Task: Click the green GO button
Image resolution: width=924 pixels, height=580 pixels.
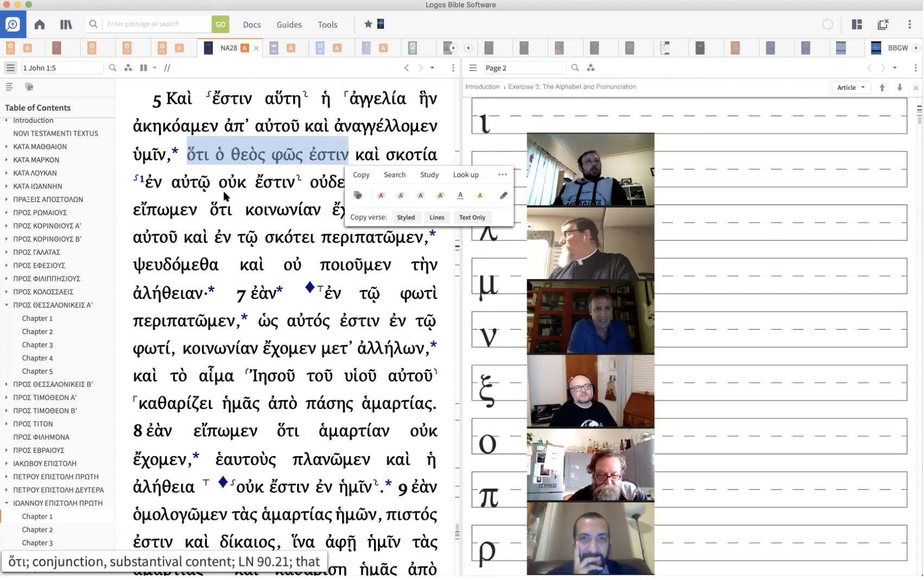Action: (220, 24)
